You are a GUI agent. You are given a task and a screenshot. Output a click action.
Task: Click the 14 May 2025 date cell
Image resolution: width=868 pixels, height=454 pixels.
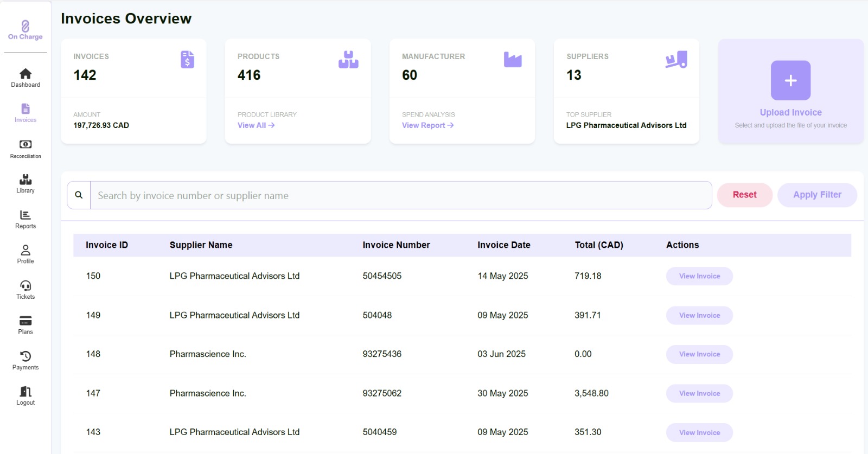pos(503,276)
